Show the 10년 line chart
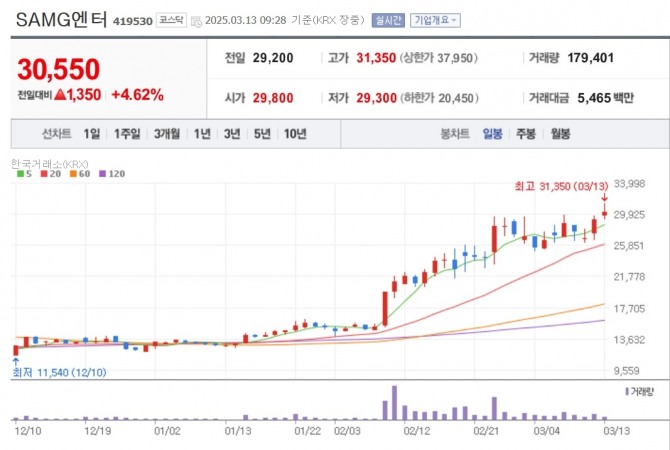 click(x=295, y=134)
